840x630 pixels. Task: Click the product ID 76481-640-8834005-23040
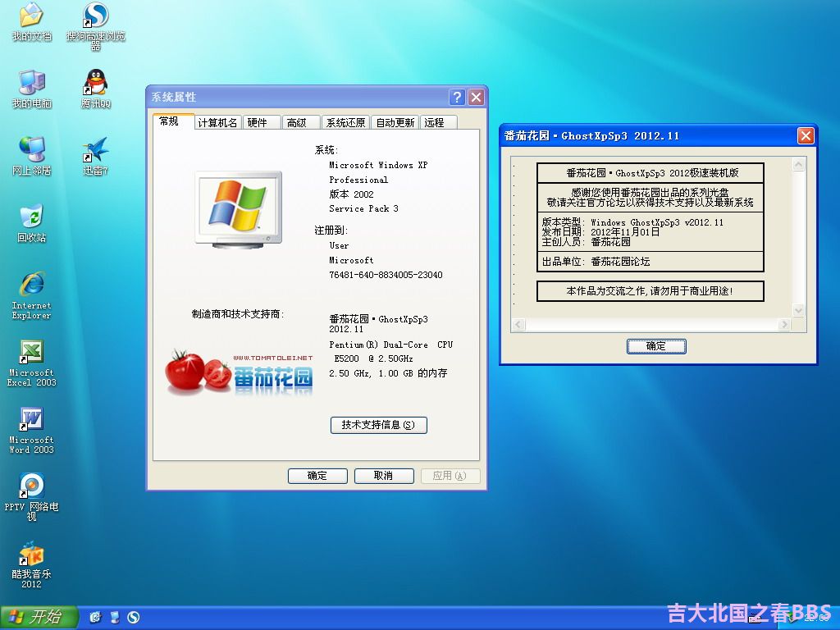click(x=386, y=275)
